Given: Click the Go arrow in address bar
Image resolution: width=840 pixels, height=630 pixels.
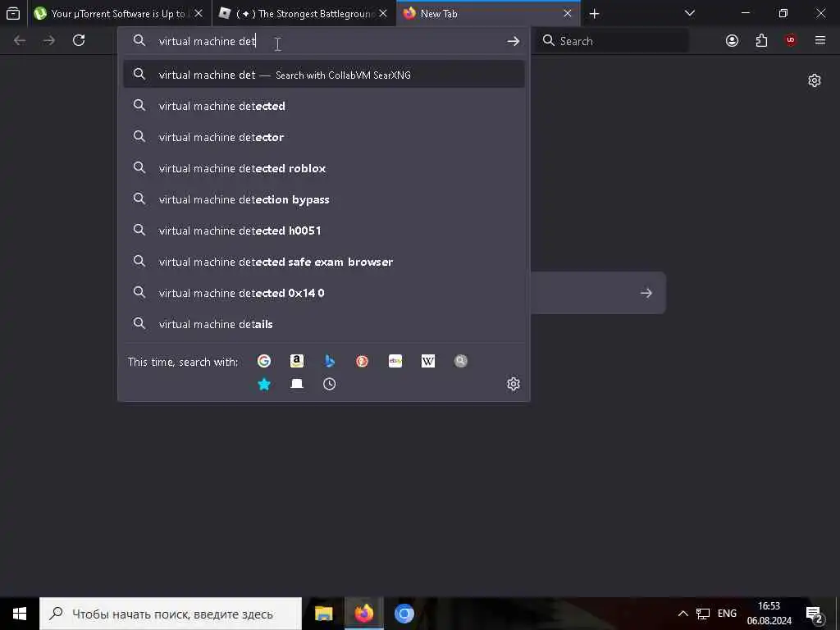Looking at the screenshot, I should tap(514, 41).
